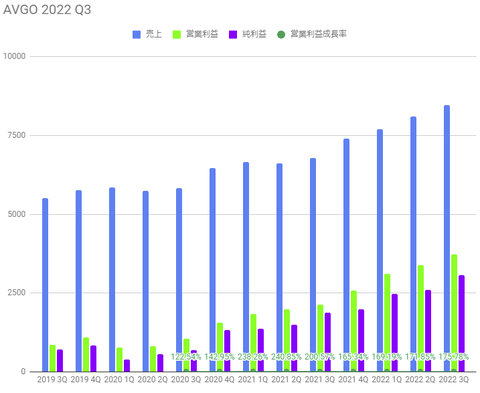The image size is (480, 393).
Task: Click the green circle 営業利益成長率 legend marker
Action: (x=281, y=34)
